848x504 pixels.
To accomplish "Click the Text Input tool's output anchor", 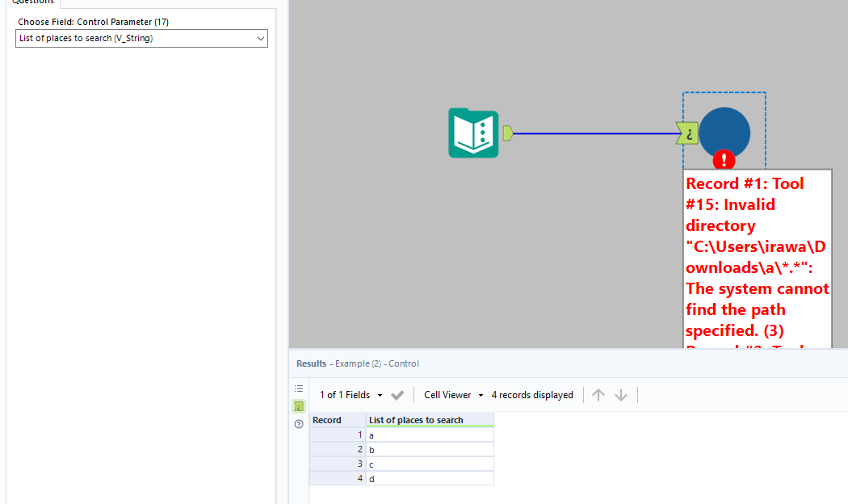I will [x=506, y=132].
